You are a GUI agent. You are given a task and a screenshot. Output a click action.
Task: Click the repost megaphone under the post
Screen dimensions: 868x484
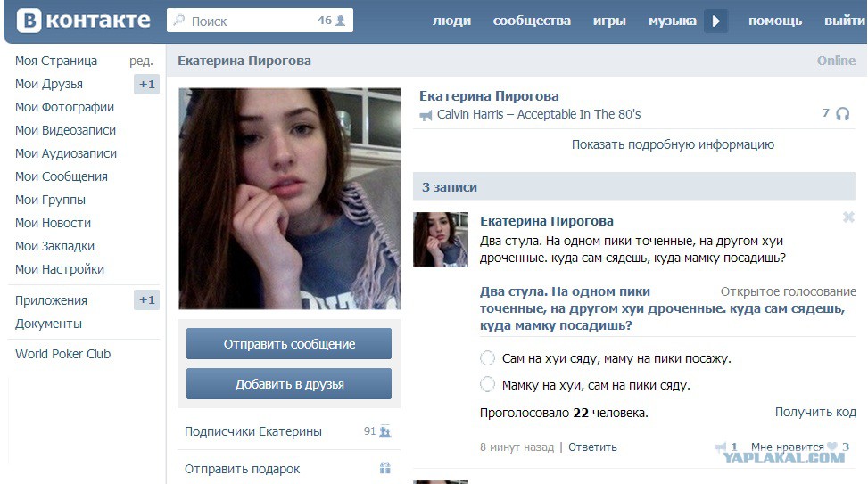tap(721, 447)
